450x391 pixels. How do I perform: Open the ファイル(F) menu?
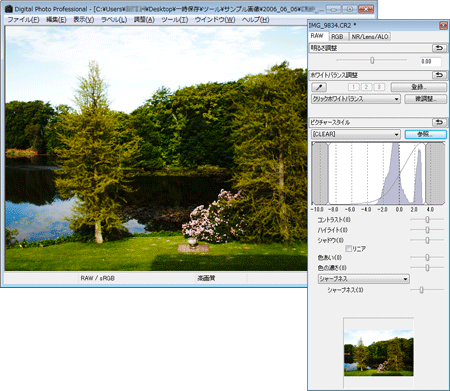(23, 20)
